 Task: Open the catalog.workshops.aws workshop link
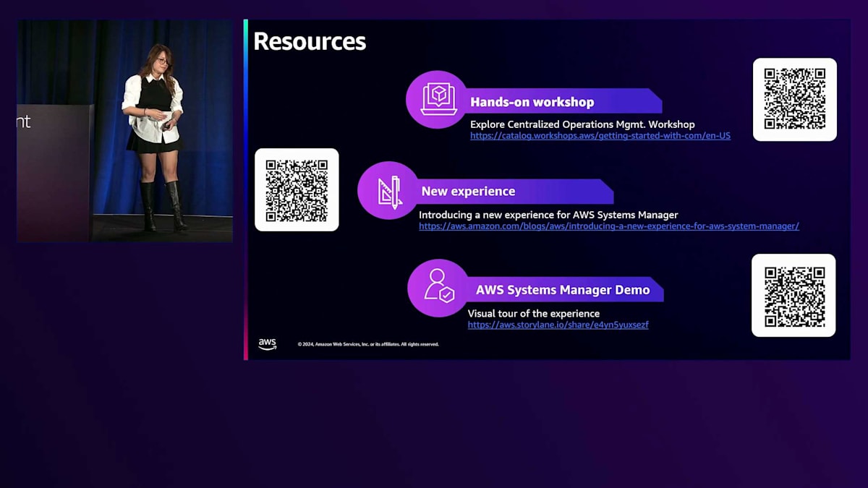click(600, 136)
